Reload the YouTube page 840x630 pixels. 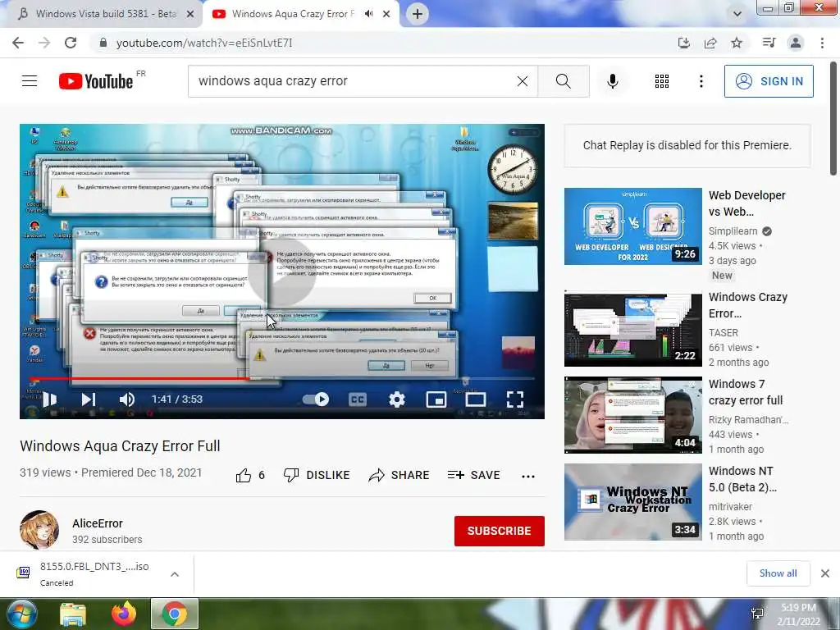pos(71,43)
